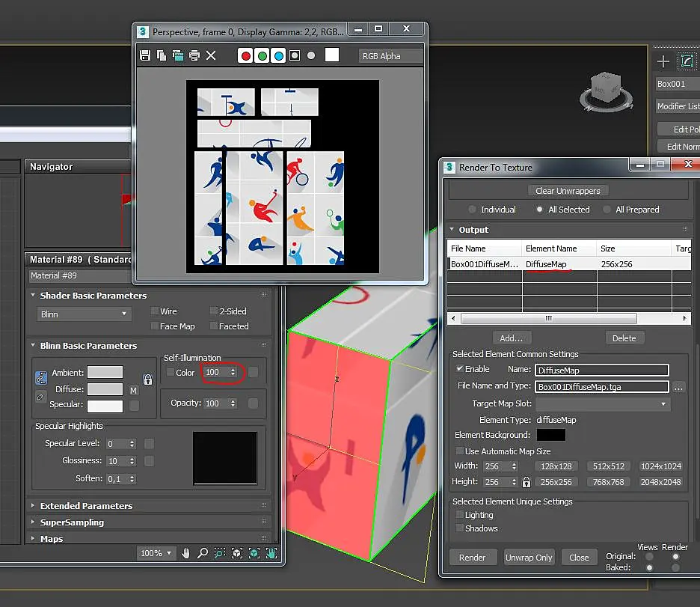Choose the 512x512 size preset

pyautogui.click(x=608, y=466)
